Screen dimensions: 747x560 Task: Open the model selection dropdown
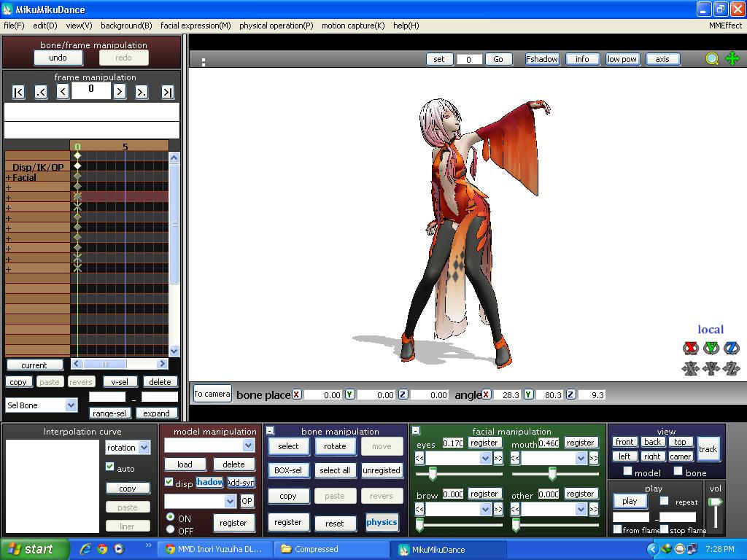pyautogui.click(x=248, y=446)
